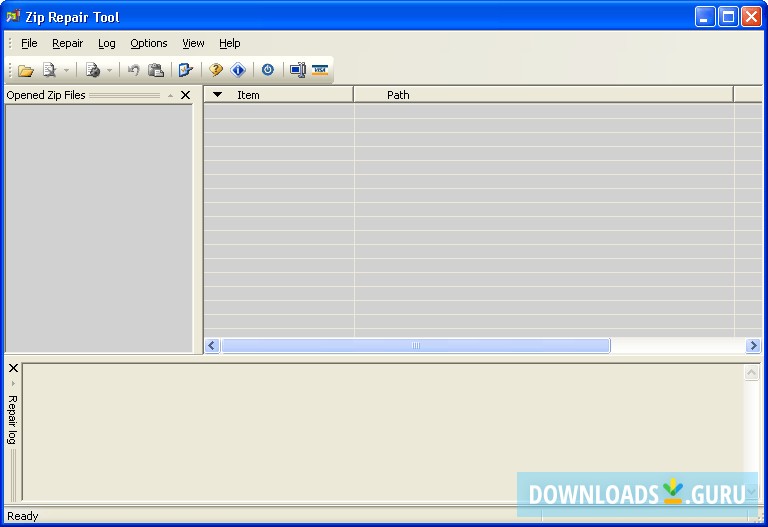Image resolution: width=768 pixels, height=527 pixels.
Task: Click the Repair log vertical label
Action: pyautogui.click(x=13, y=420)
